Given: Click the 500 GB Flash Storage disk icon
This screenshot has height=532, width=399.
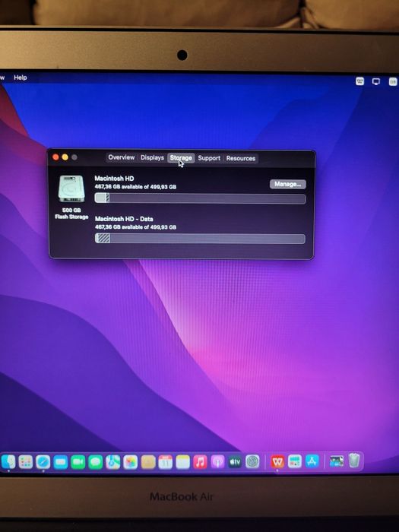Looking at the screenshot, I should pos(71,188).
